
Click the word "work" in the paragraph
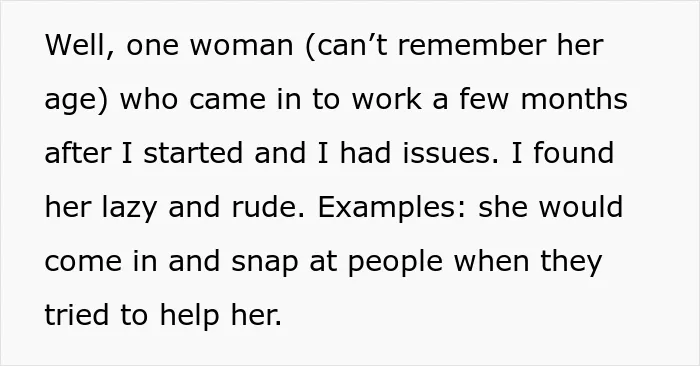pyautogui.click(x=387, y=99)
